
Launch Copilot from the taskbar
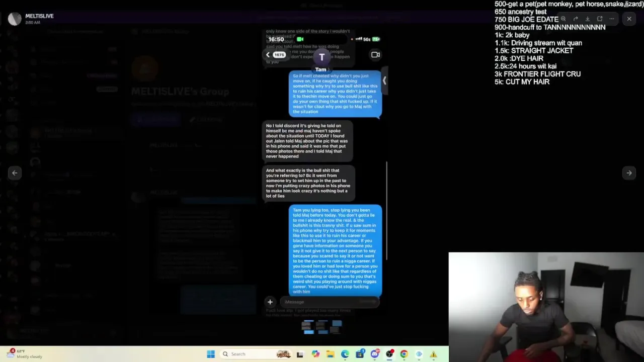point(315,354)
